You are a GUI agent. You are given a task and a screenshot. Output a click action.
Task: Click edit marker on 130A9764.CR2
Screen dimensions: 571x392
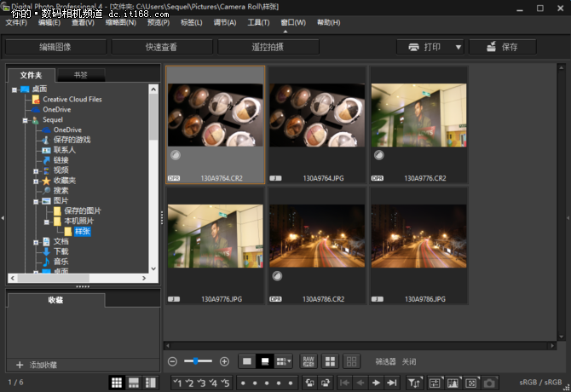[176, 155]
